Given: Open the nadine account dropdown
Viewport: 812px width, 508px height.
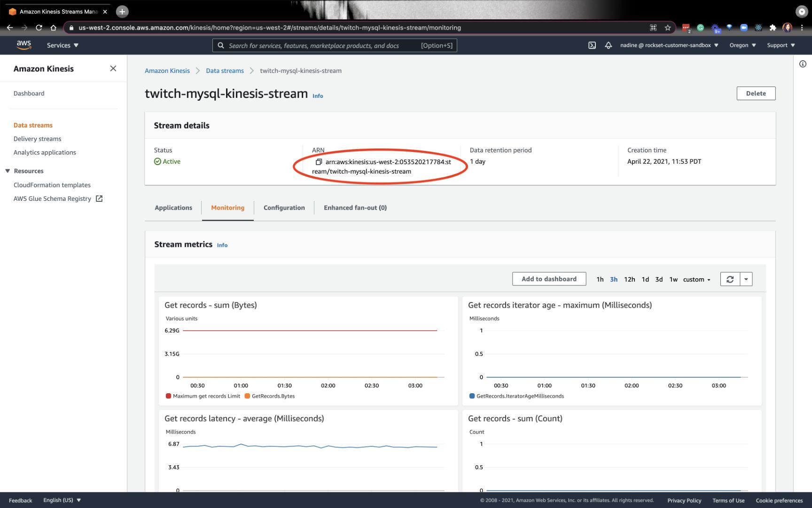Looking at the screenshot, I should [x=669, y=45].
